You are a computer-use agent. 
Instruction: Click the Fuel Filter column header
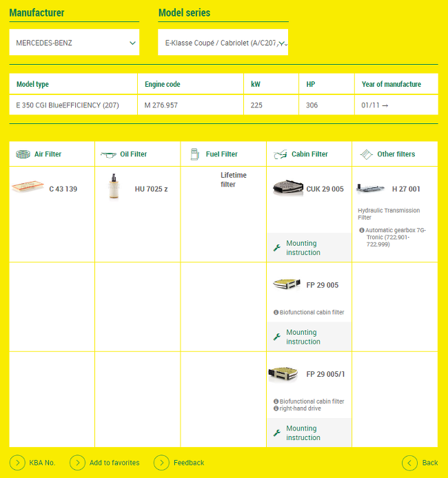tap(223, 154)
